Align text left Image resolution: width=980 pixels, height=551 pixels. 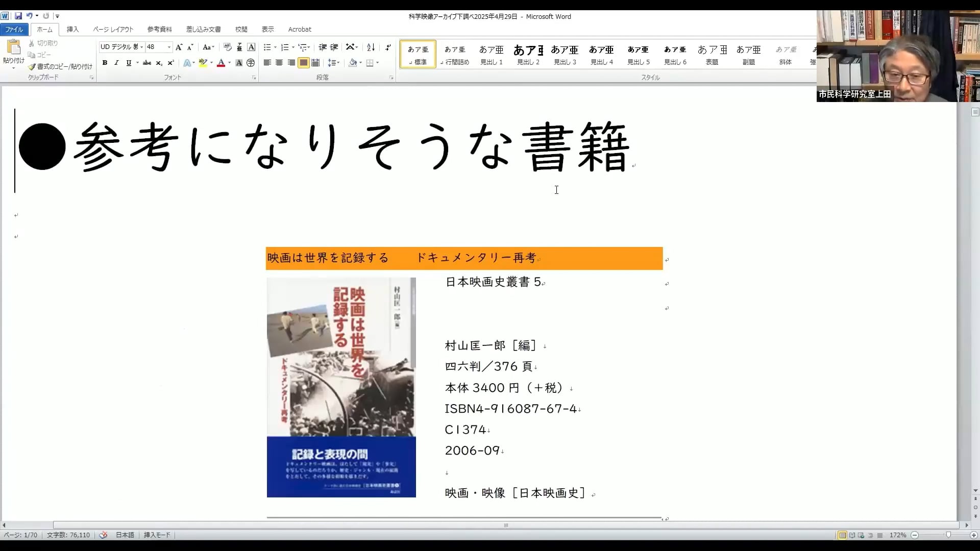point(267,63)
